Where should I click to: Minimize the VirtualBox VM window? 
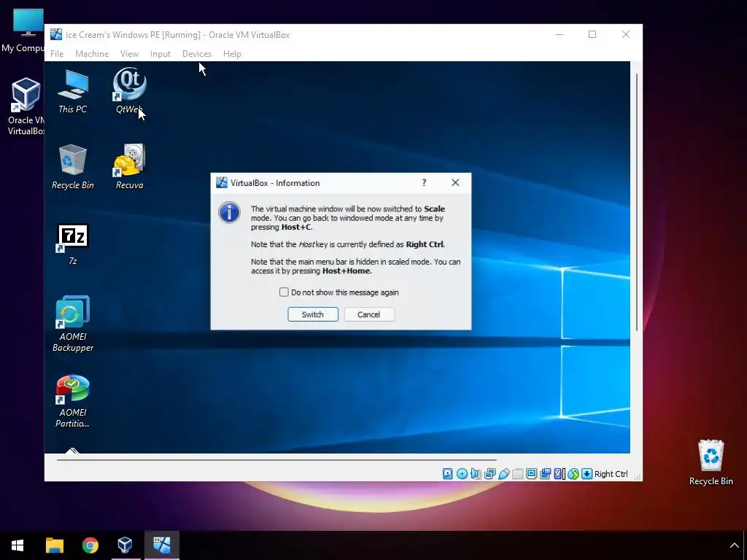point(560,34)
